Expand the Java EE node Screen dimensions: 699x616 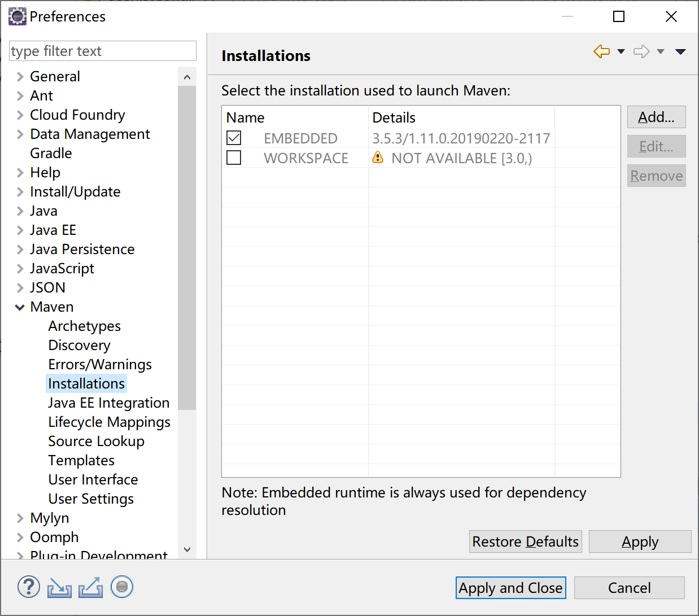tap(20, 230)
